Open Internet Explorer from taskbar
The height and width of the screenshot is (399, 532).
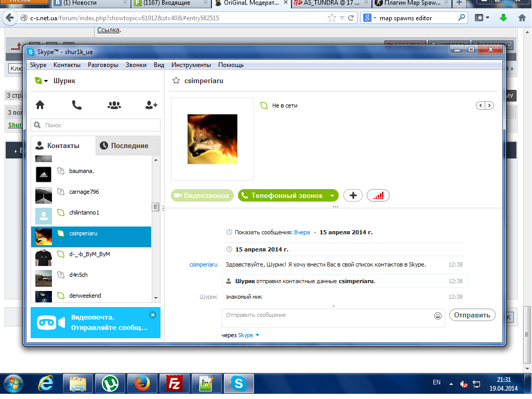coord(46,384)
